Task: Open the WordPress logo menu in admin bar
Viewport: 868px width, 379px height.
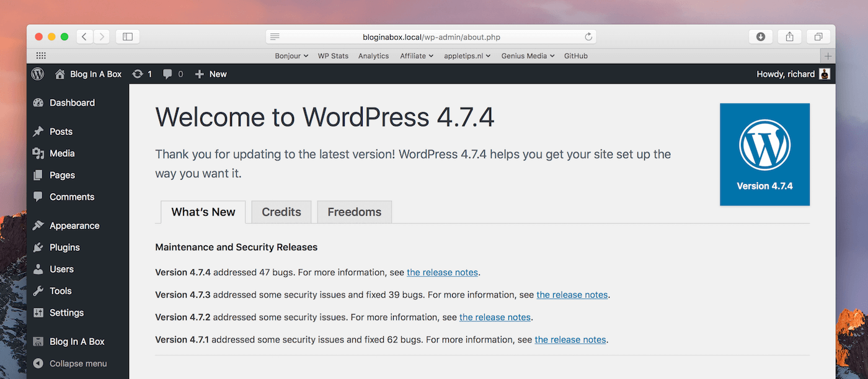Action: [x=38, y=74]
